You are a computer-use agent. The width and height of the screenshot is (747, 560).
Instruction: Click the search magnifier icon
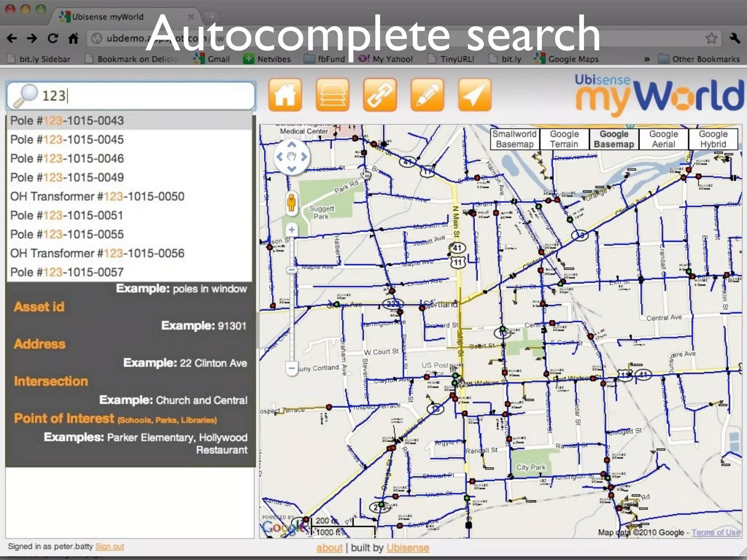tap(25, 96)
